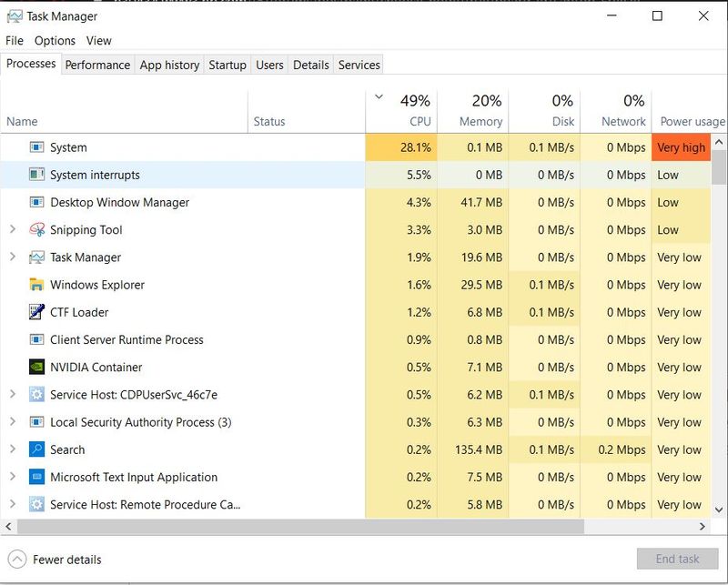Switch to the Performance tab

coord(97,65)
